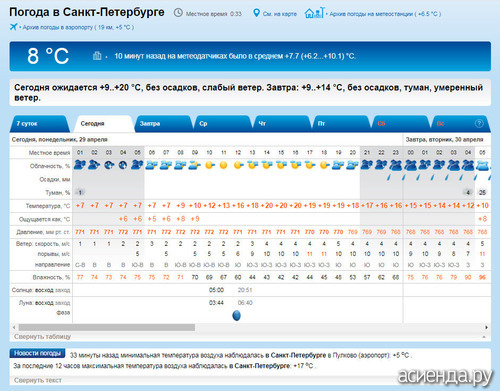Click the horizontal scrollbar thumb
Screen dimensions: 500x391
[107, 327]
